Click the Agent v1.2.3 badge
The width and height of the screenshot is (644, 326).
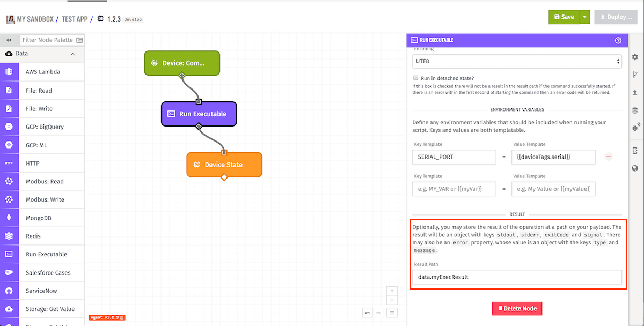click(x=107, y=318)
